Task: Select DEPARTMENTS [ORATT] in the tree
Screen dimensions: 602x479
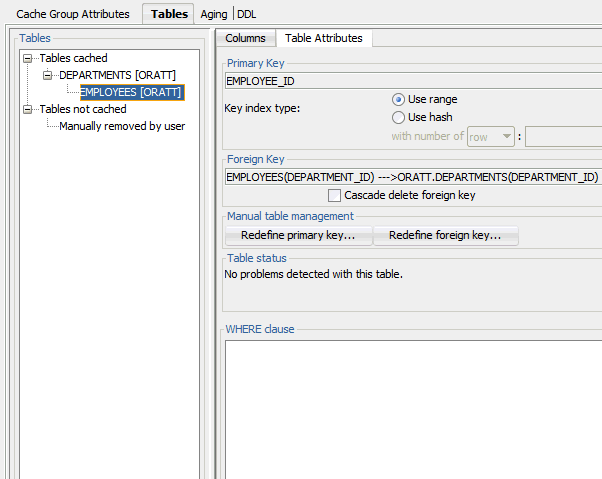Action: [x=117, y=75]
